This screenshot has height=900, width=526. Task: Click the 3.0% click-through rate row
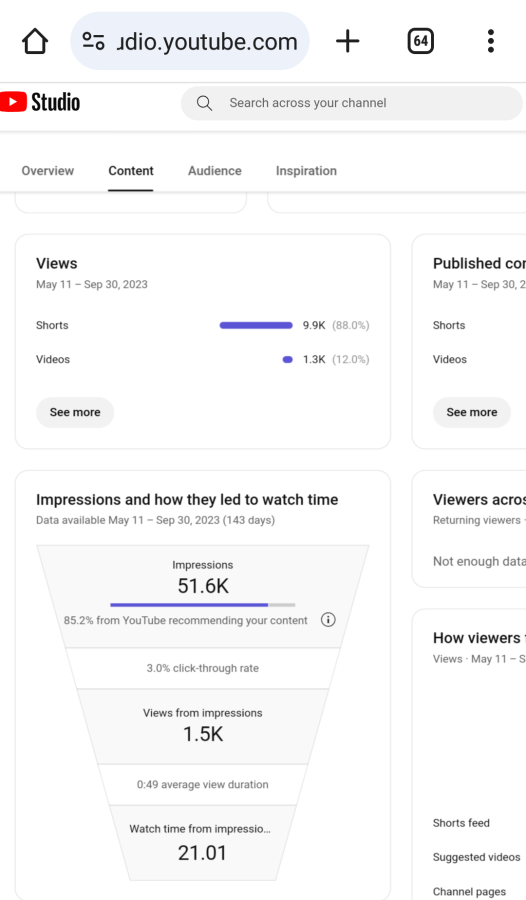pyautogui.click(x=203, y=668)
